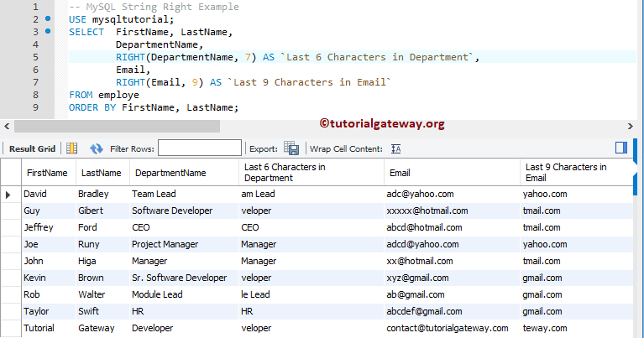Select the cell 'John'

pos(49,262)
